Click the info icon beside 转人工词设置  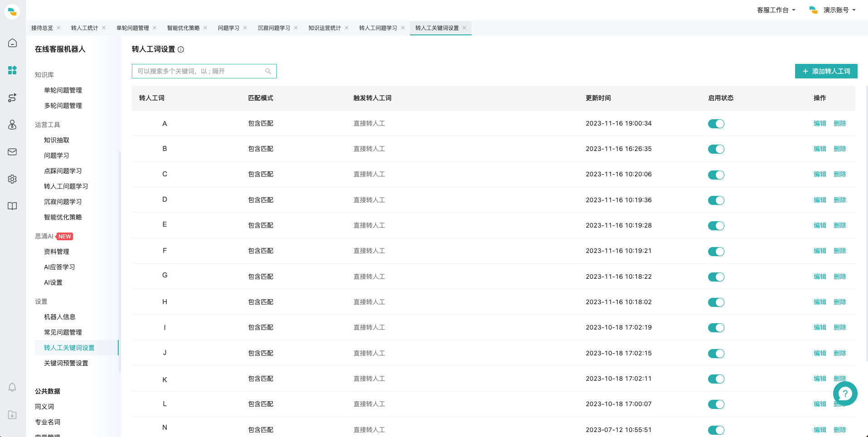(x=181, y=49)
